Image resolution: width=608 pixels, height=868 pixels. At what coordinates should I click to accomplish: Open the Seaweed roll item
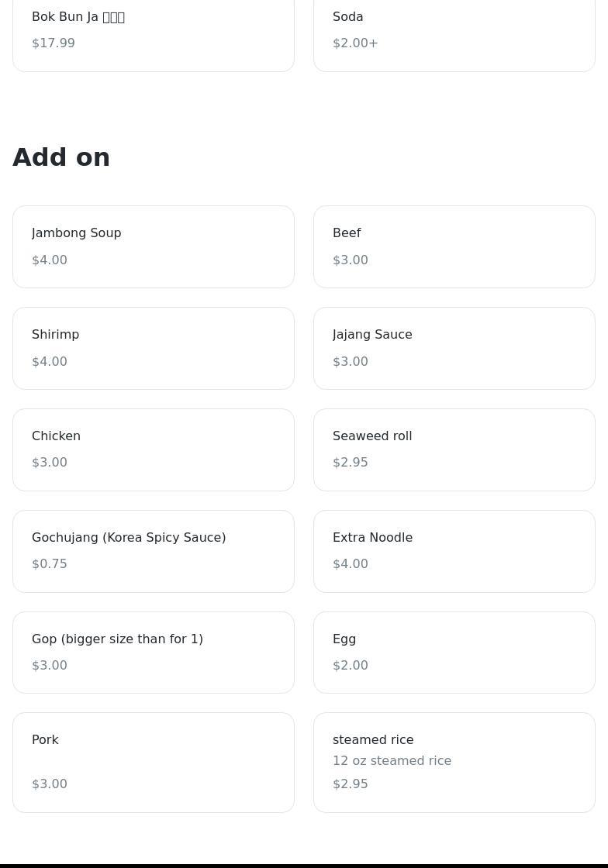(454, 449)
